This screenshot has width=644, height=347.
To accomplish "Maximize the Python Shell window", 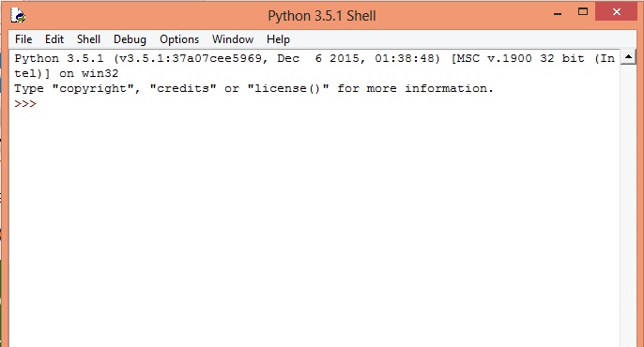I will [582, 12].
